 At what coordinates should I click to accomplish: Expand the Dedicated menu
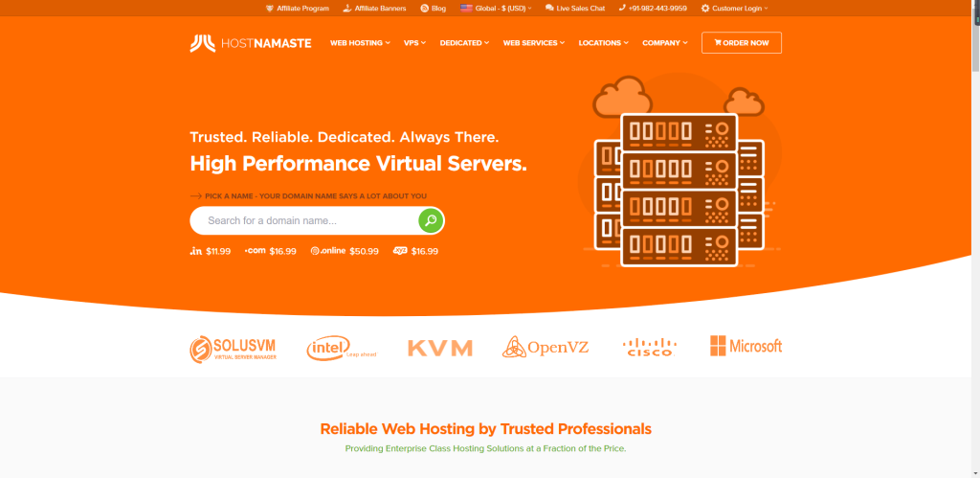click(464, 43)
